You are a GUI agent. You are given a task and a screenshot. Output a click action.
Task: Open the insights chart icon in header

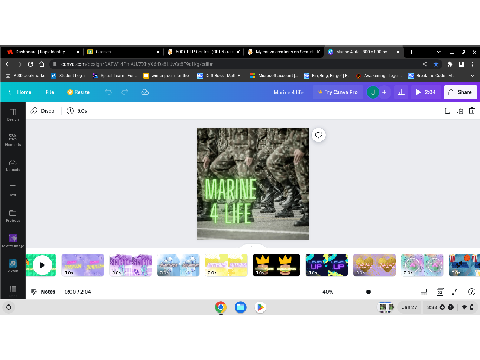point(401,92)
